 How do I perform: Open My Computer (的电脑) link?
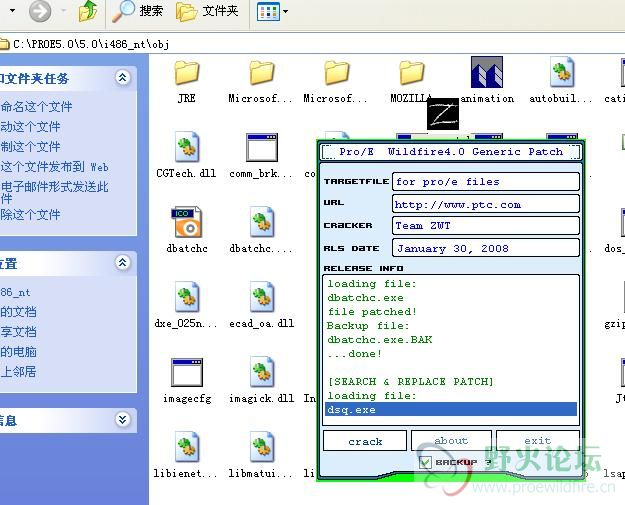(x=18, y=352)
